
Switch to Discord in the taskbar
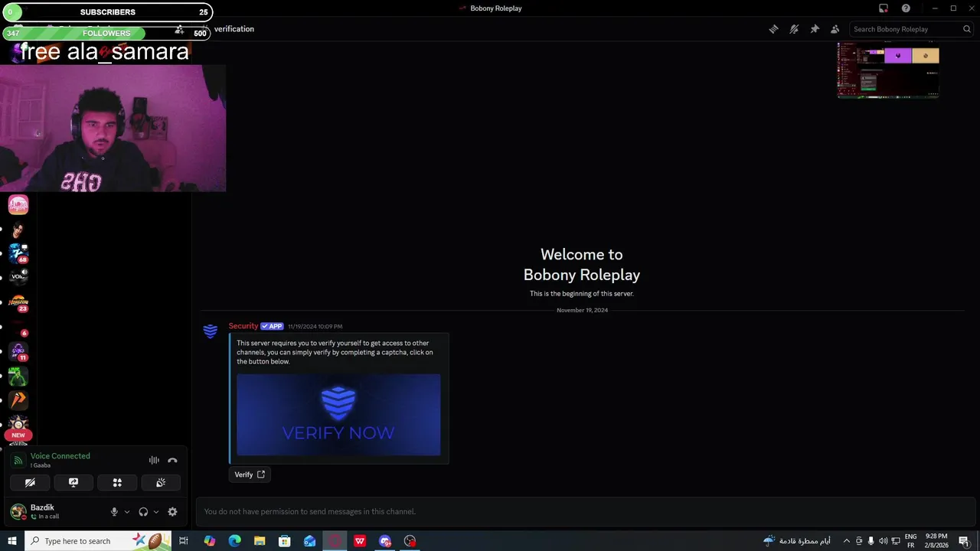[385, 541]
